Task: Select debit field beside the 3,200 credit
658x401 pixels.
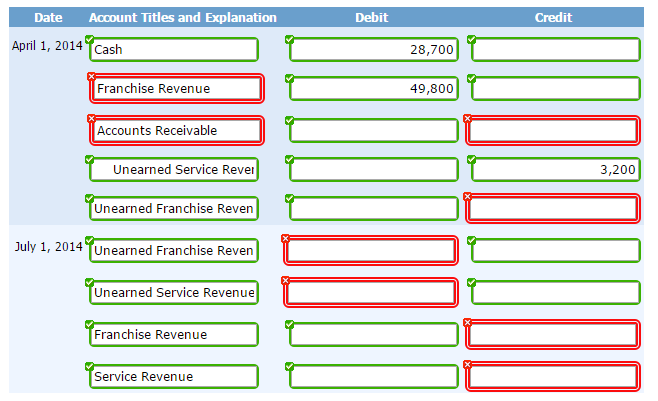Action: tap(373, 169)
